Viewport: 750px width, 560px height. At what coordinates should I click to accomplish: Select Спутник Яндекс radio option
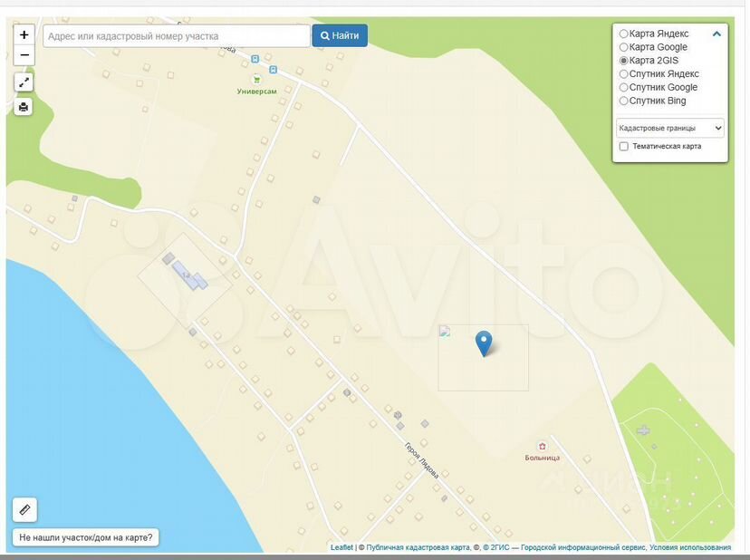tap(623, 73)
